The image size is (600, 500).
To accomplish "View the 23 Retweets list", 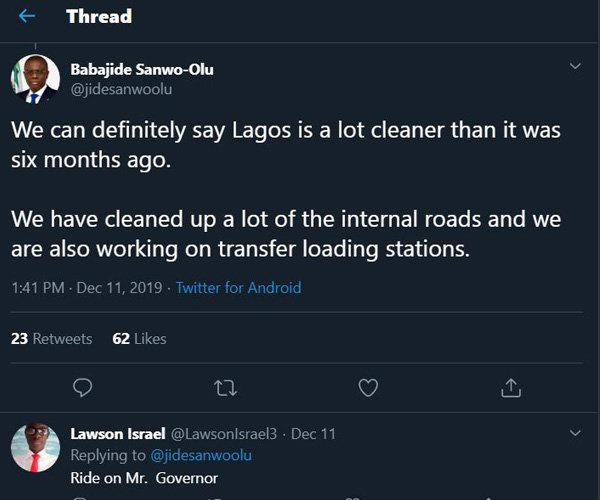I will click(51, 339).
